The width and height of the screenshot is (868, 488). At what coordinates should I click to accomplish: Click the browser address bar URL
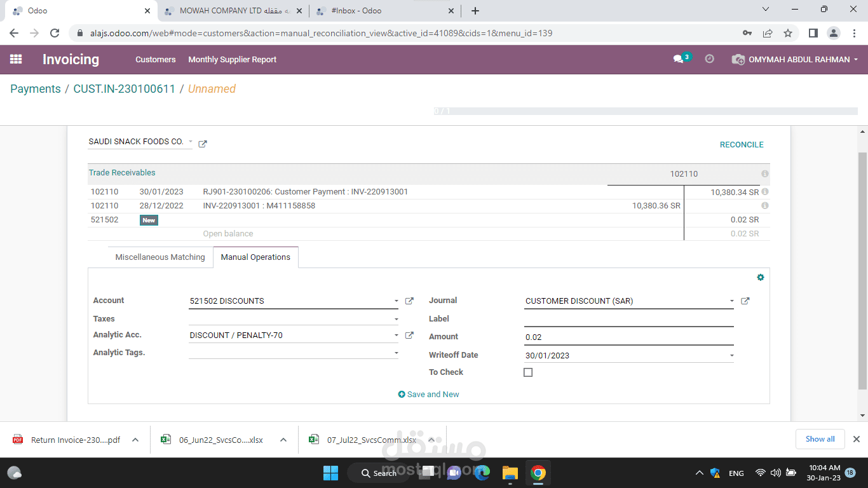(x=321, y=33)
